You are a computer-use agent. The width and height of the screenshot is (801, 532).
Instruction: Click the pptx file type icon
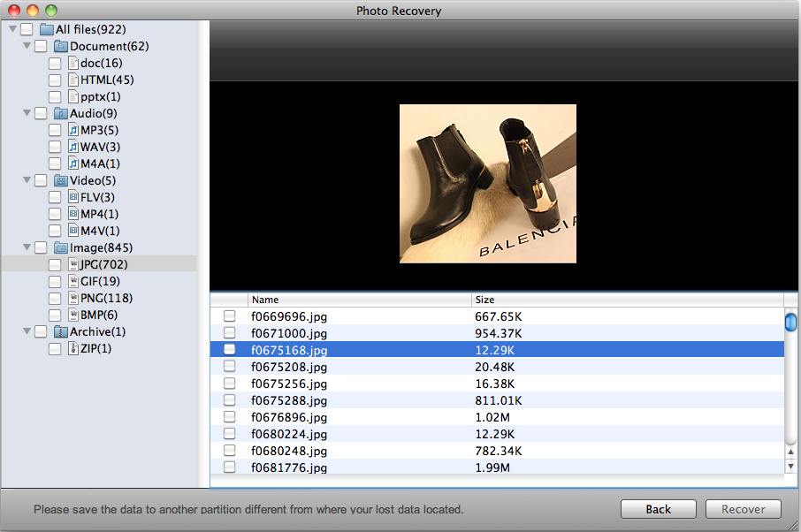coord(73,97)
